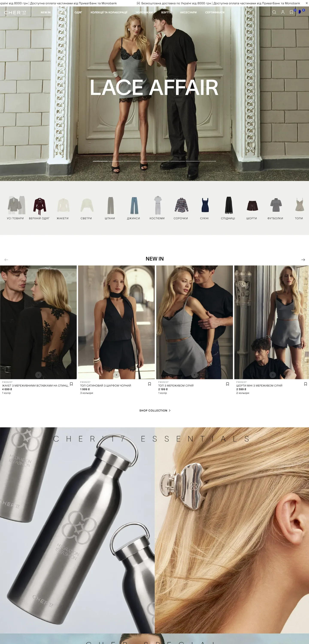Open the ОДЯГ menu item
Screen dimensions: 309x644
(78, 12)
